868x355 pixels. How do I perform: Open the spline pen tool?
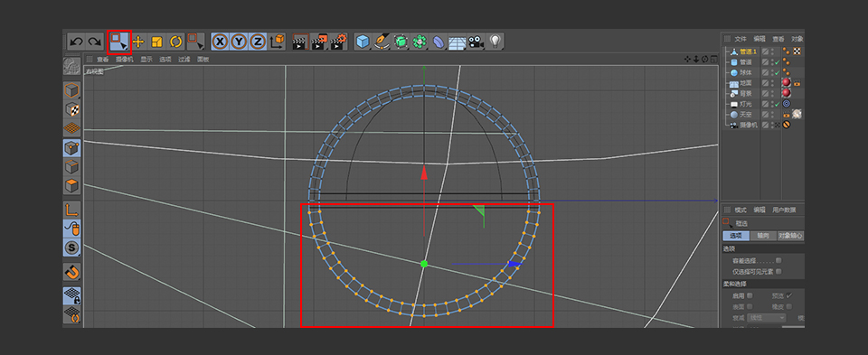click(382, 42)
